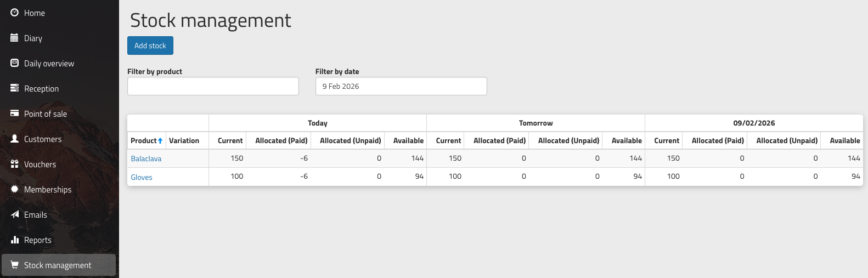Open Reports via the bar chart icon
868x278 pixels.
click(15, 240)
